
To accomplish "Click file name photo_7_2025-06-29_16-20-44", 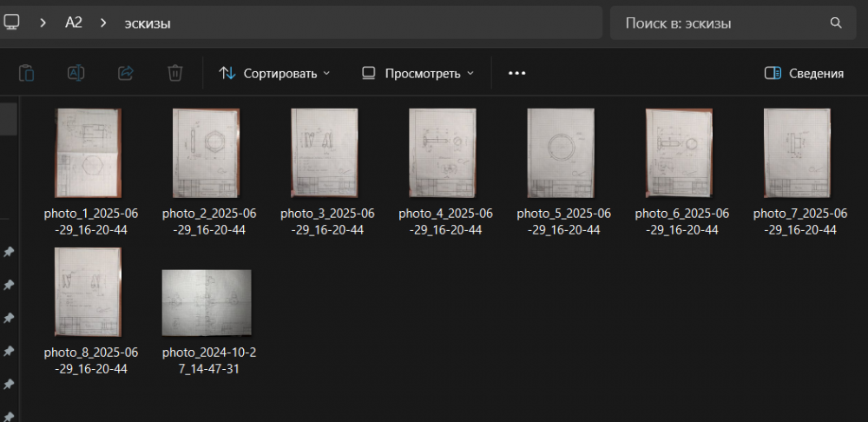I will (800, 221).
